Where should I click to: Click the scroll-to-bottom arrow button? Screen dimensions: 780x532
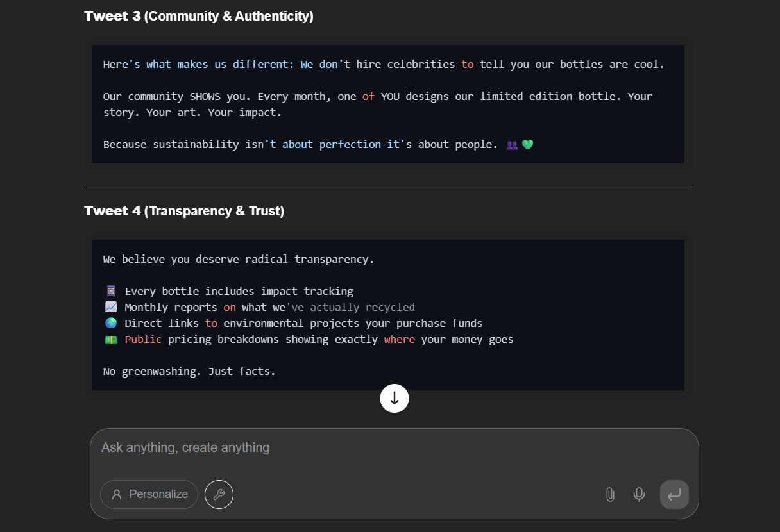coord(394,398)
